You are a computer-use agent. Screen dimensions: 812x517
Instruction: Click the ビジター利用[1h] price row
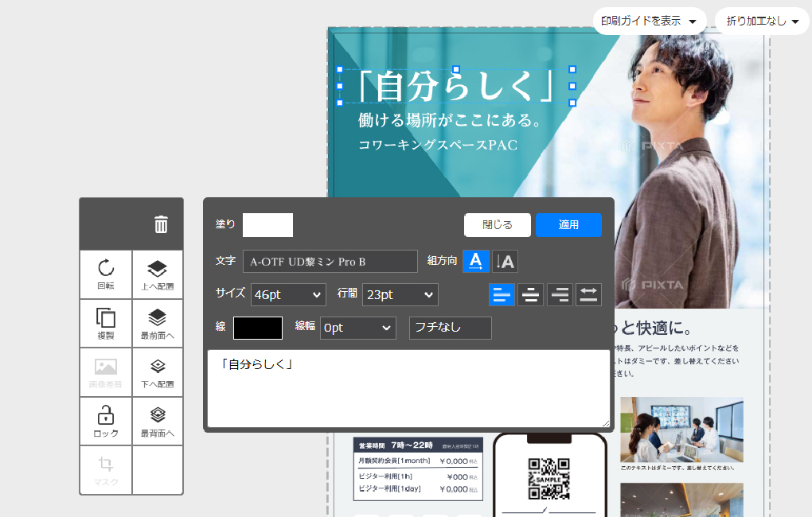click(418, 476)
